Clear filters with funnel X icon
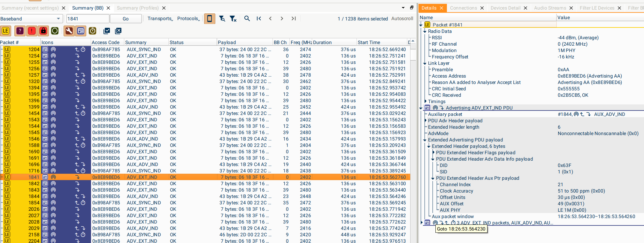The width and height of the screenshot is (644, 243). click(x=233, y=19)
